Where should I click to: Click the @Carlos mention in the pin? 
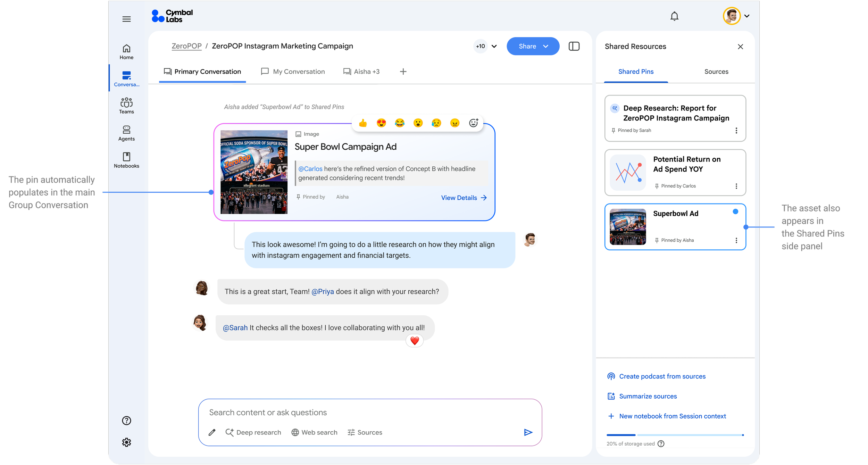[310, 169]
